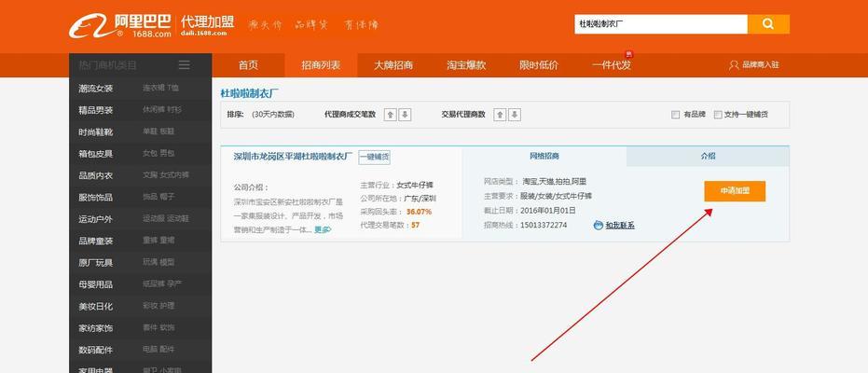Select 数码配件 category
The width and height of the screenshot is (868, 373).
(x=96, y=351)
